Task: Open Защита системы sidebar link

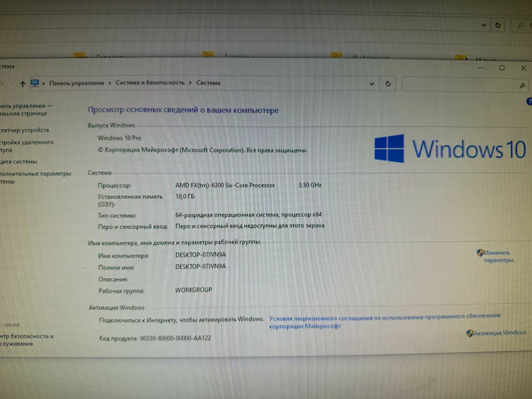Action: [x=19, y=162]
